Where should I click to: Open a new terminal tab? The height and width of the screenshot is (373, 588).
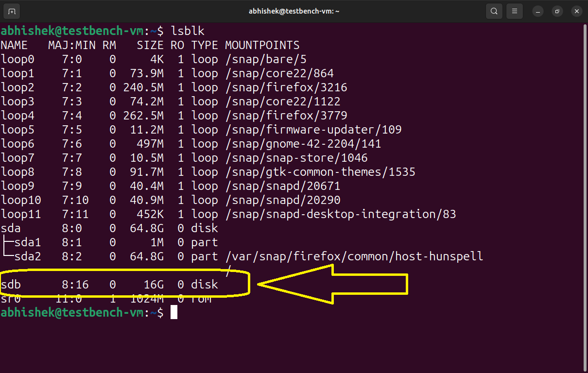pyautogui.click(x=11, y=11)
